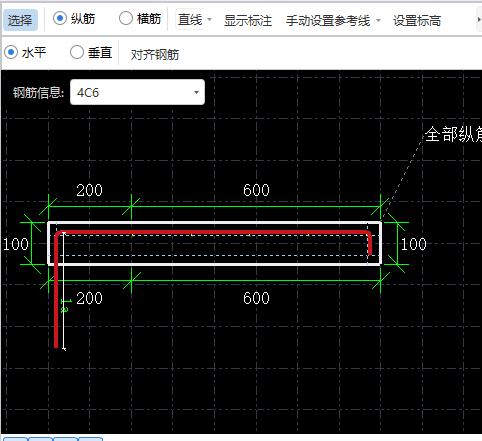Viewport: 482px width, 441px height.
Task: Expand the 手动设置参考线 dropdown arrow
Action: [x=378, y=21]
